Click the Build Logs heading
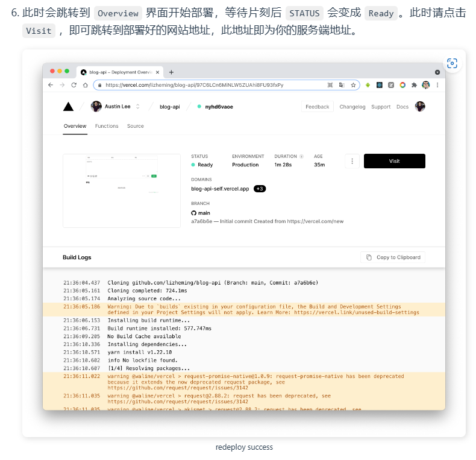 coord(77,257)
